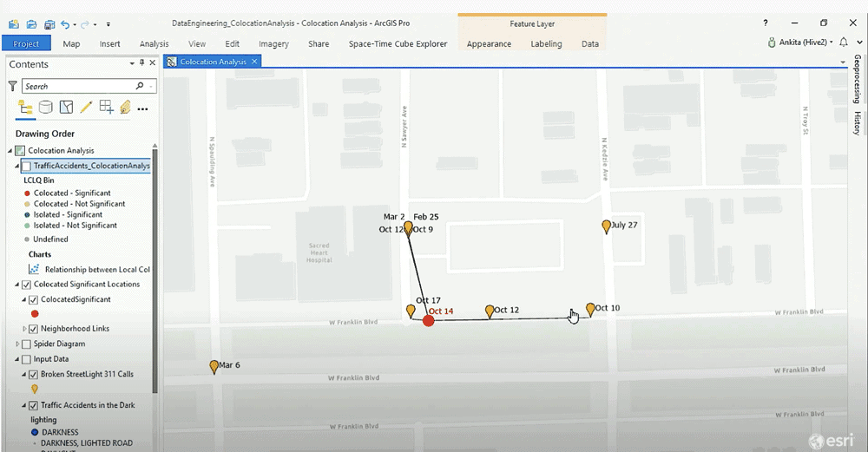Select List By Drawing Order icon
868x452 pixels.
coord(25,107)
